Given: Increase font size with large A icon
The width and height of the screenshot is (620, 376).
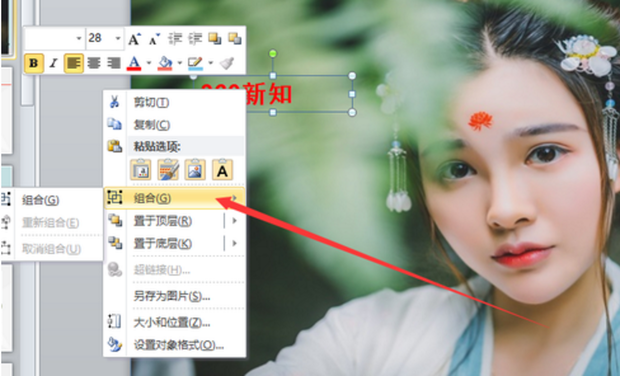Looking at the screenshot, I should [134, 39].
